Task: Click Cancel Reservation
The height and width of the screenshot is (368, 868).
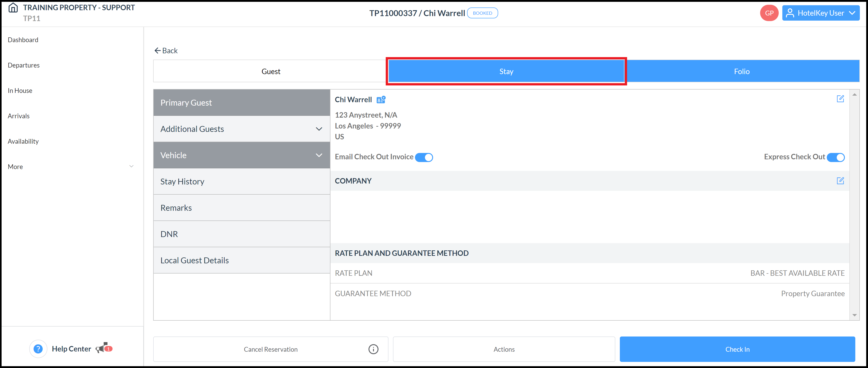Action: pos(270,349)
